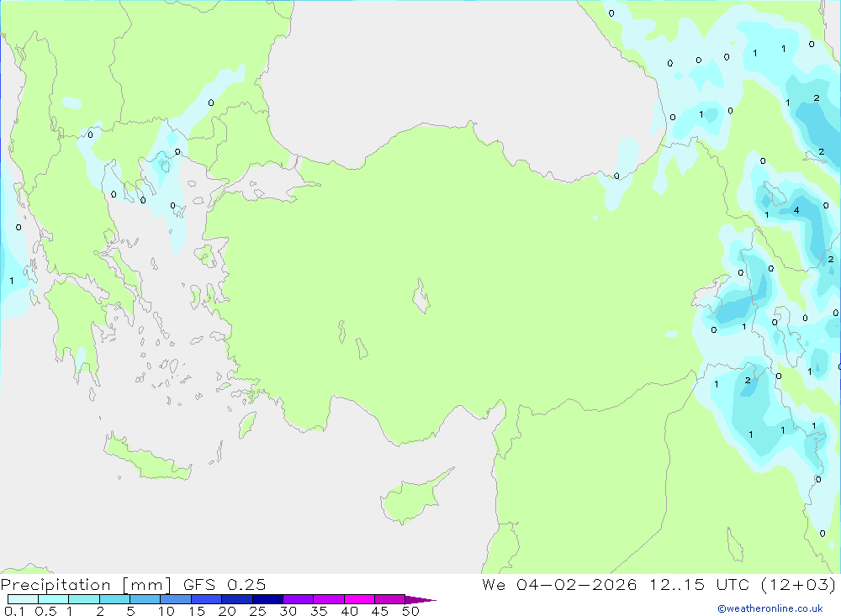The height and width of the screenshot is (616, 841).
Task: Click the '20' legend scale label
Action: tap(227, 611)
